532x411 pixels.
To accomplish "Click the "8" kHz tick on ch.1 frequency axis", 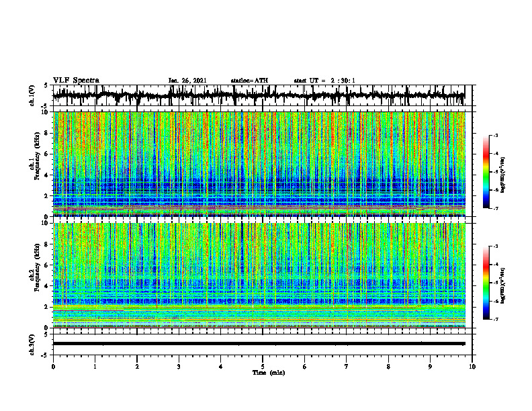I will click(47, 133).
